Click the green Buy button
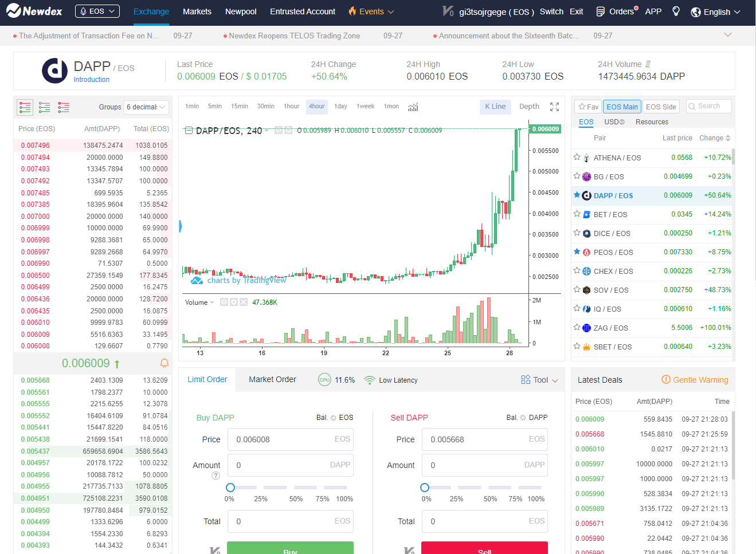Image resolution: width=756 pixels, height=554 pixels. click(x=290, y=548)
